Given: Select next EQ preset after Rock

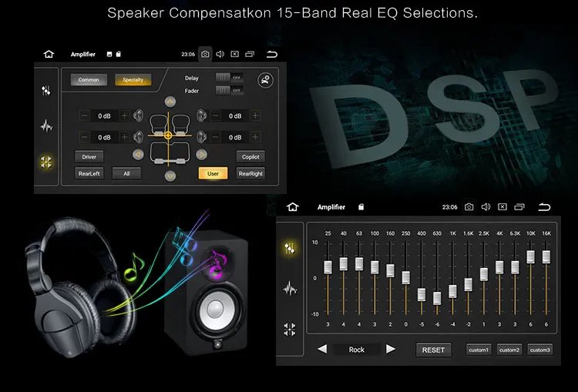Looking at the screenshot, I should pos(391,349).
